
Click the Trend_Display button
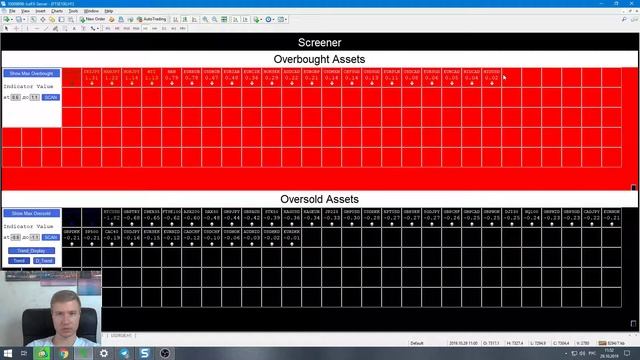pyautogui.click(x=31, y=251)
